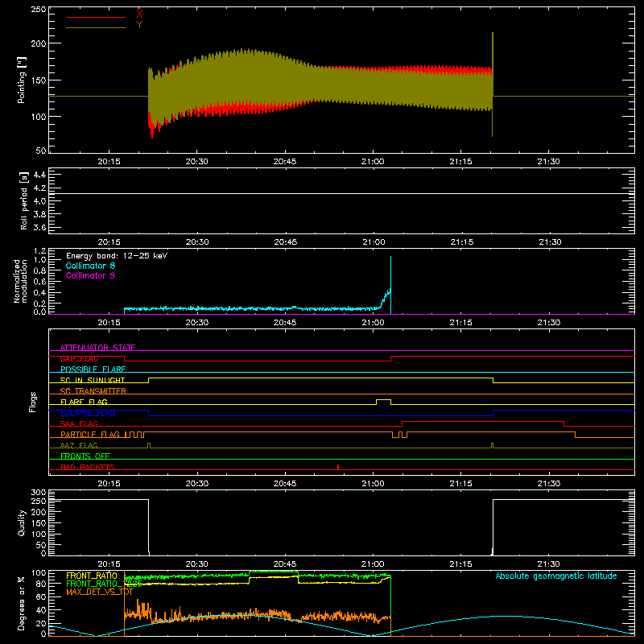Click the GAP_FLAG label
Screen dimensions: 644x644
tap(79, 358)
